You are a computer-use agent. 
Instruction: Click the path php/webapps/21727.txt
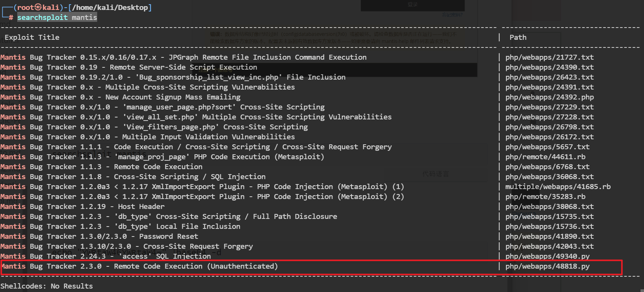[x=549, y=57]
